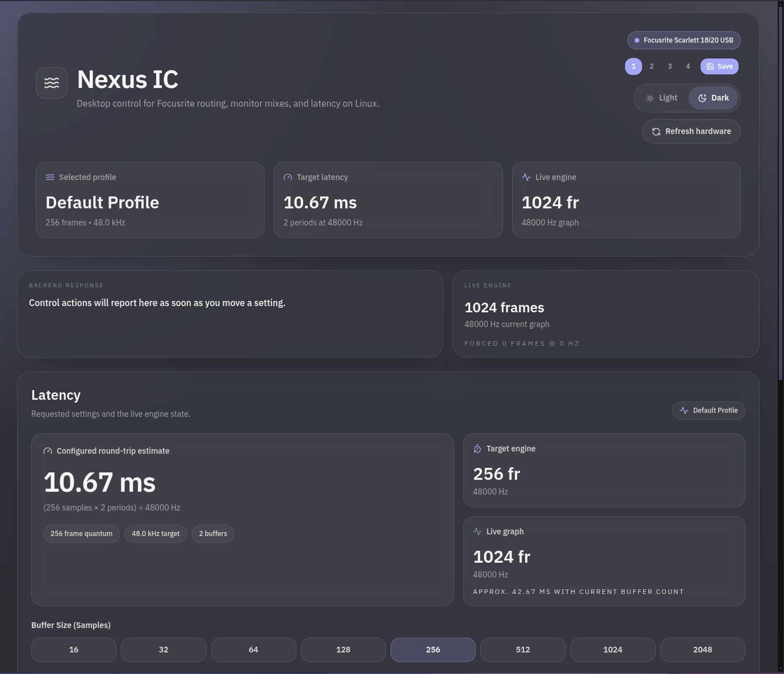Select buffer size 64
This screenshot has width=784, height=674.
[254, 650]
